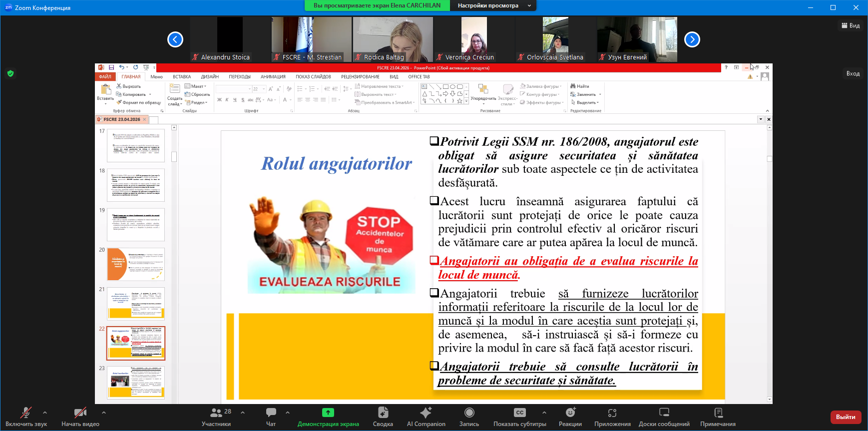This screenshot has height=431, width=868.
Task: Expand the Настройки просмотра dropdown
Action: tap(492, 5)
